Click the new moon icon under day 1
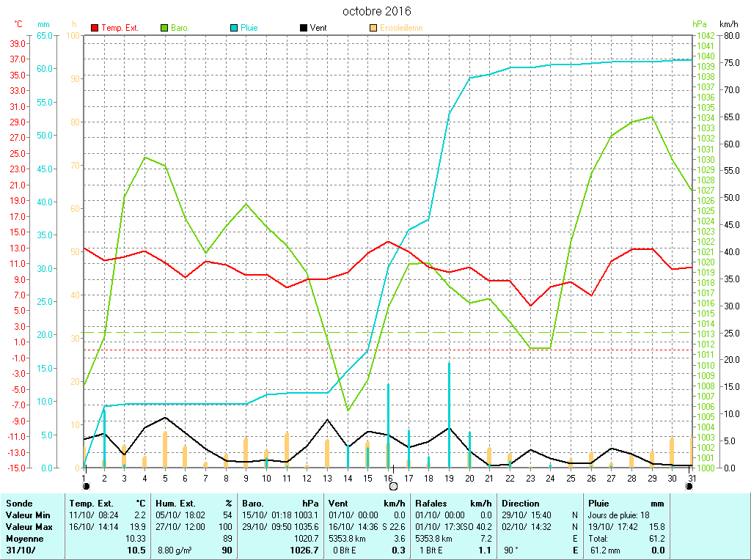This screenshot has width=751, height=560. [x=86, y=485]
